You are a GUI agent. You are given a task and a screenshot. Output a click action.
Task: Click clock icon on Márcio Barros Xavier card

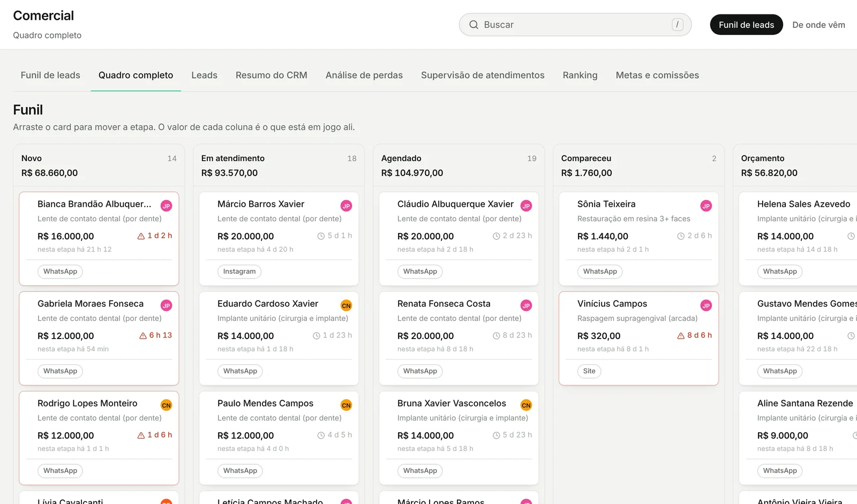coord(321,236)
